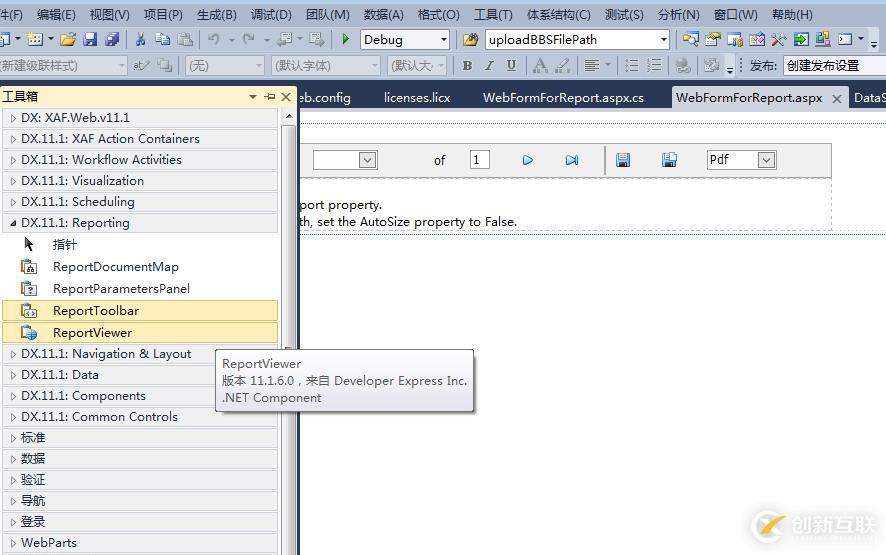Select ReportParametersPanel in the toolbox
The image size is (886, 555).
(x=140, y=288)
